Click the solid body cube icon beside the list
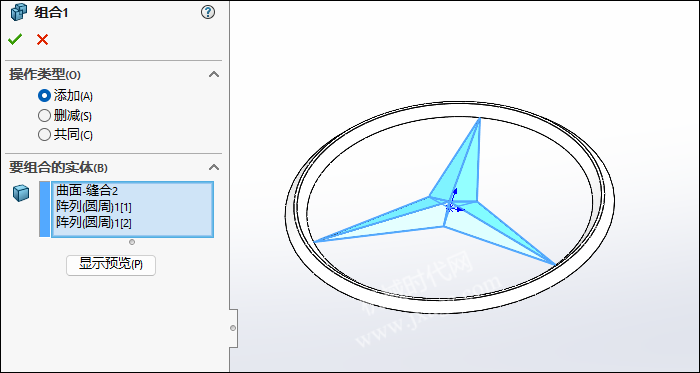Image resolution: width=700 pixels, height=373 pixels. 21,193
